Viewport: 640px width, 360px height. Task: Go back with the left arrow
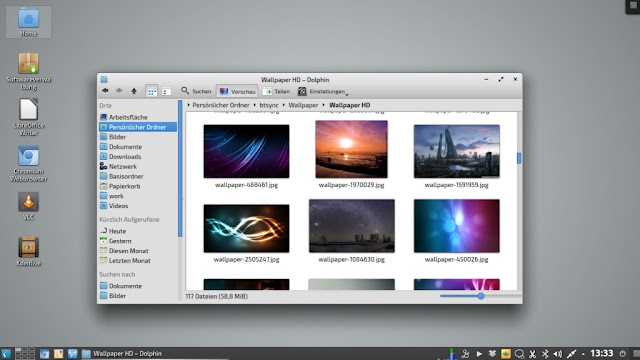tap(105, 91)
